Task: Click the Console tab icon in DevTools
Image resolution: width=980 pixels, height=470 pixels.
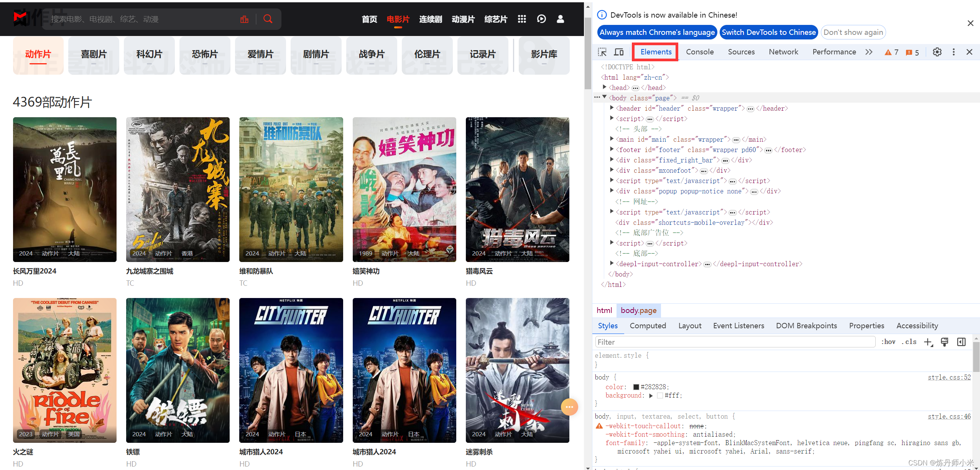Action: point(699,52)
